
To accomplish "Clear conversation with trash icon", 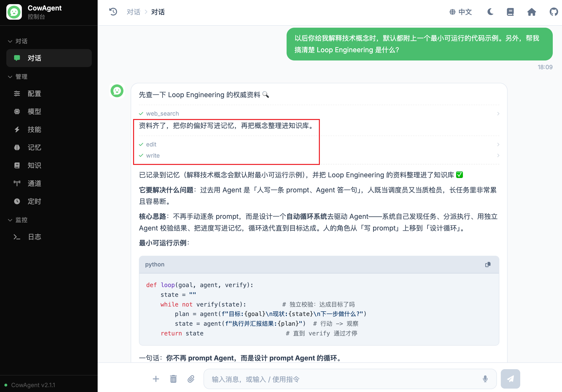I will [173, 379].
